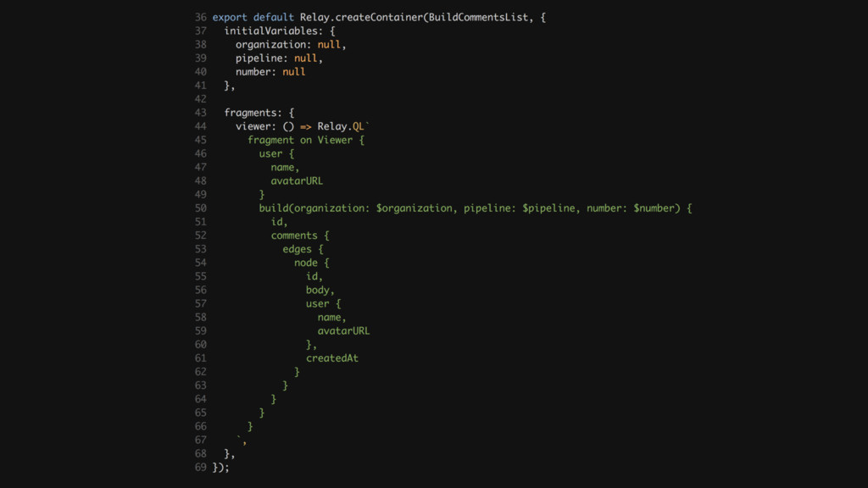Click the '=>' arrow on line 44
The height and width of the screenshot is (488, 868).
pos(305,127)
